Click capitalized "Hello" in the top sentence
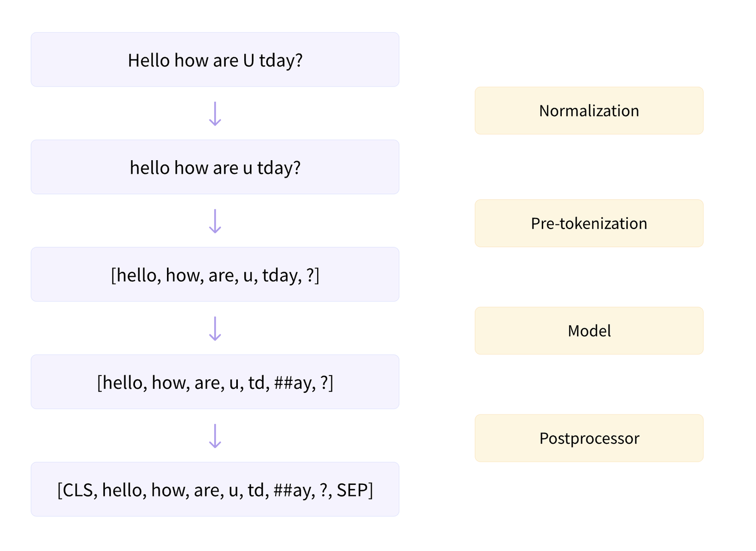The height and width of the screenshot is (551, 756). point(149,60)
